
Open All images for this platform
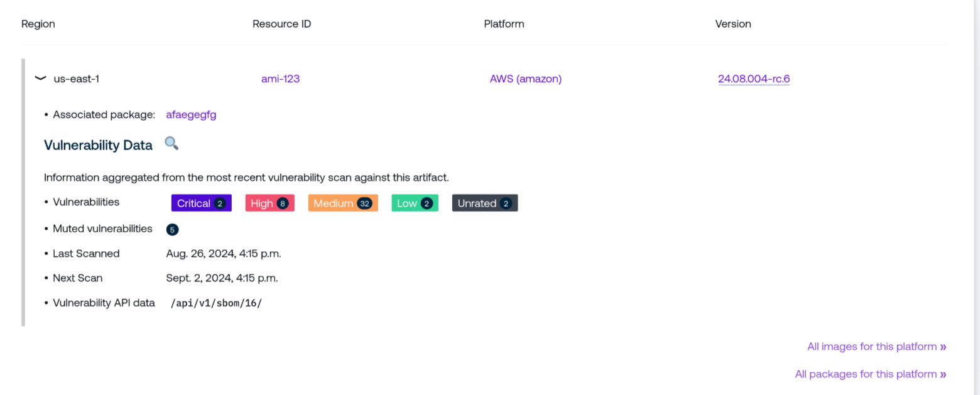click(877, 347)
